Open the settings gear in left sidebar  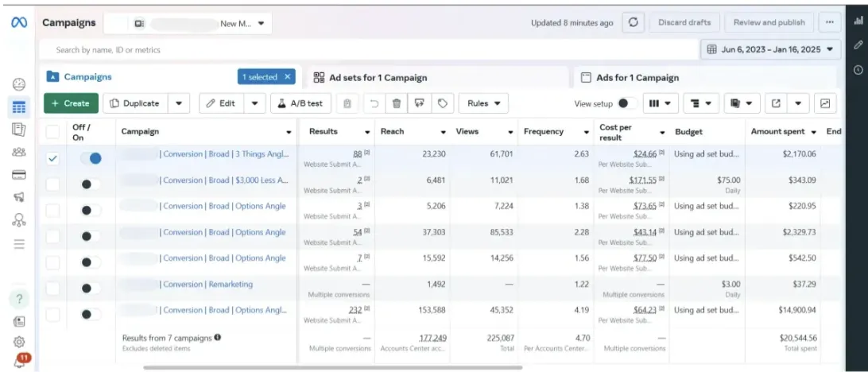[19, 342]
